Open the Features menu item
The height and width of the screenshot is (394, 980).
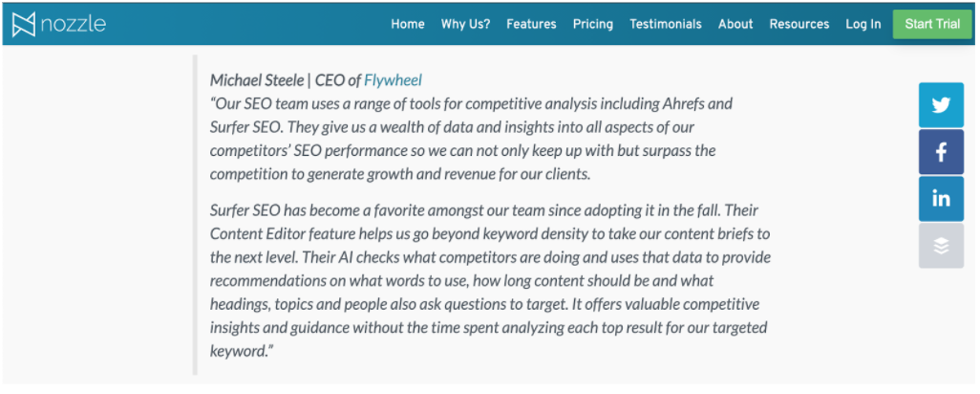(x=531, y=24)
